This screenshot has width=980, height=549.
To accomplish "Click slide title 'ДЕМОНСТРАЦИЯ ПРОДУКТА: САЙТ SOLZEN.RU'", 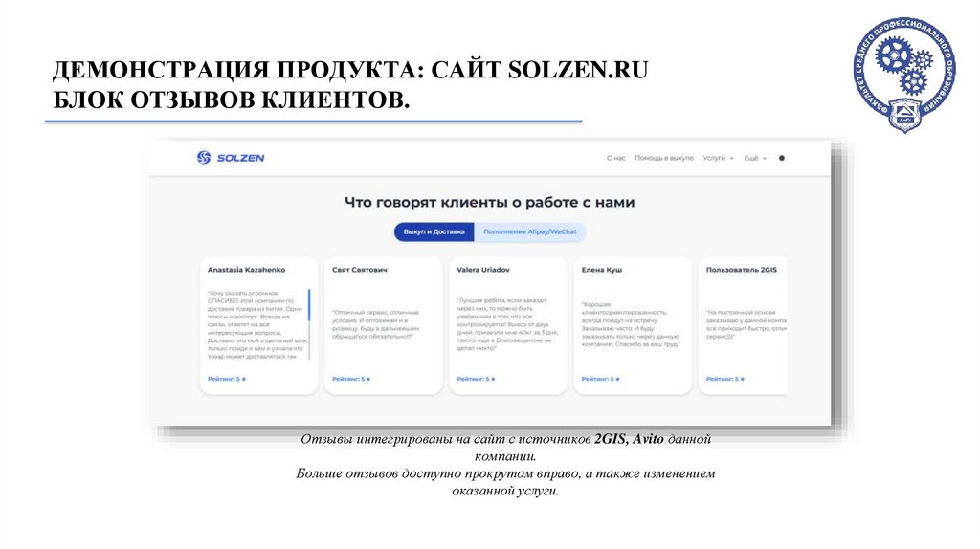I will click(x=350, y=70).
